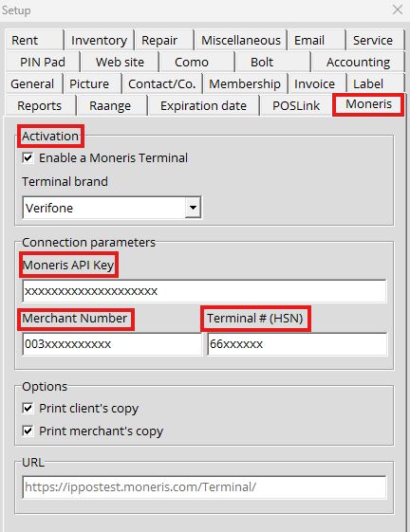Click the Moneris URL text field
The image size is (410, 532).
(204, 487)
